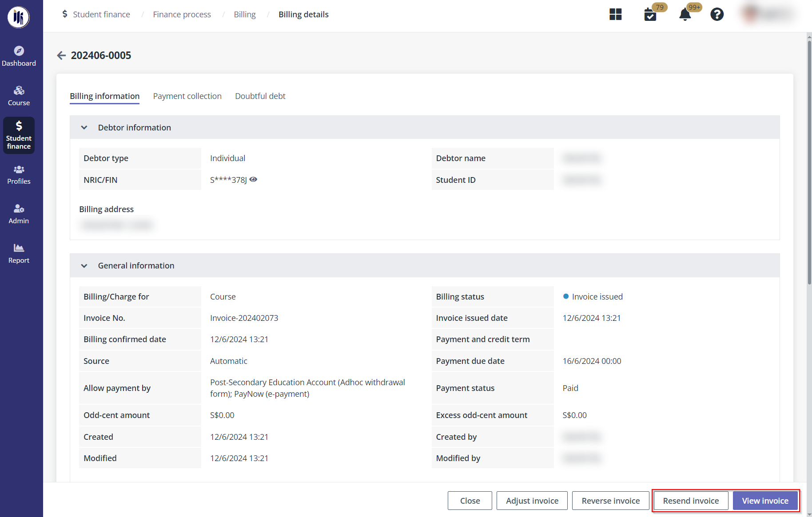The width and height of the screenshot is (812, 517).
Task: Go to Finance process breadcrumb link
Action: coord(182,15)
